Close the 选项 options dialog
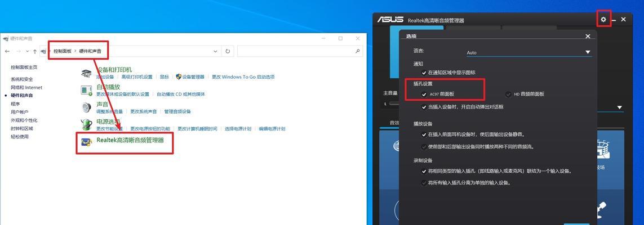The image size is (644, 225). coord(588,36)
